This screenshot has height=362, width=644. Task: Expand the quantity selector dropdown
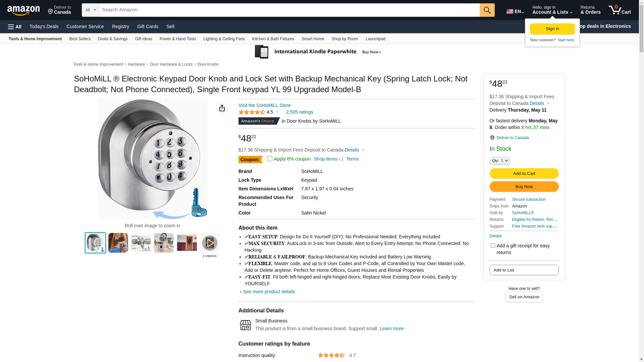(499, 161)
